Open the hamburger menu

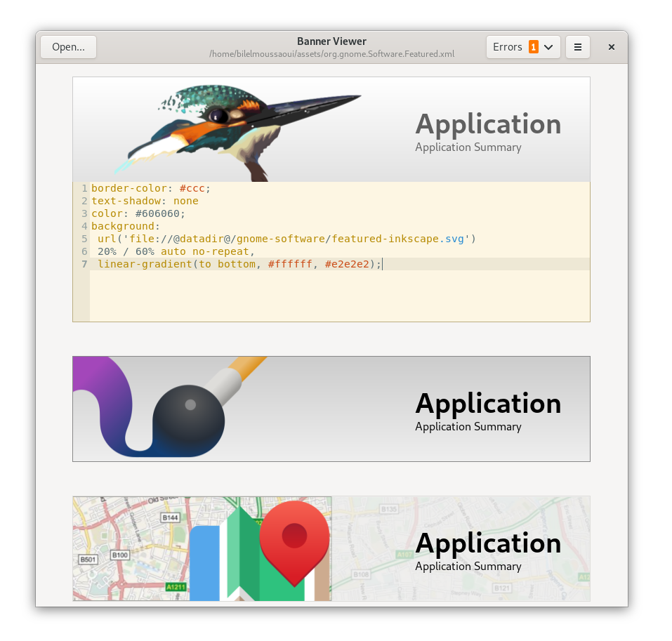pos(578,47)
